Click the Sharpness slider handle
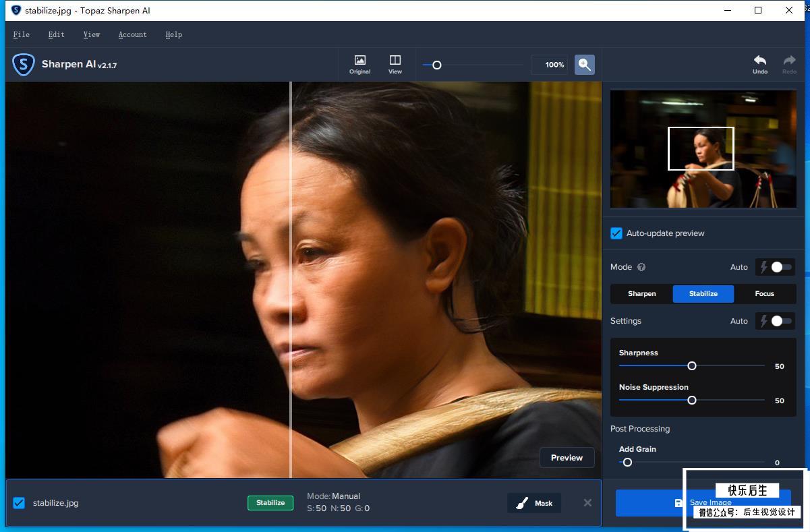Screen dimensions: 810x532 (692, 366)
